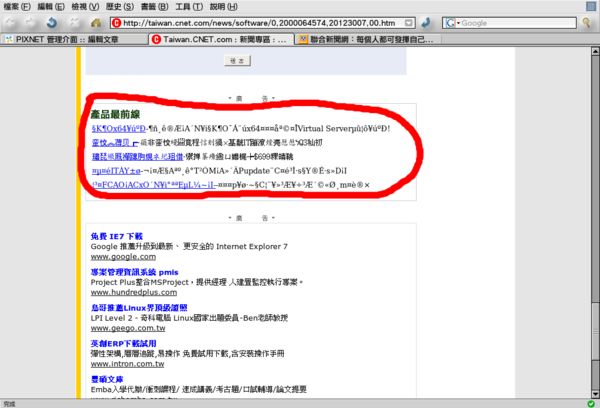This screenshot has width=600, height=408.
Task: Click the scrollbar up arrow
Action: pyautogui.click(x=595, y=51)
